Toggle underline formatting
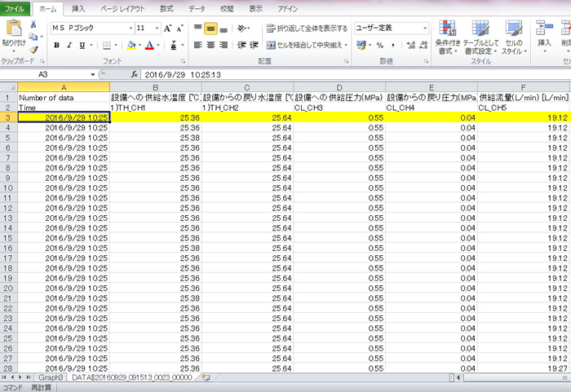The height and width of the screenshot is (392, 571). 82,45
